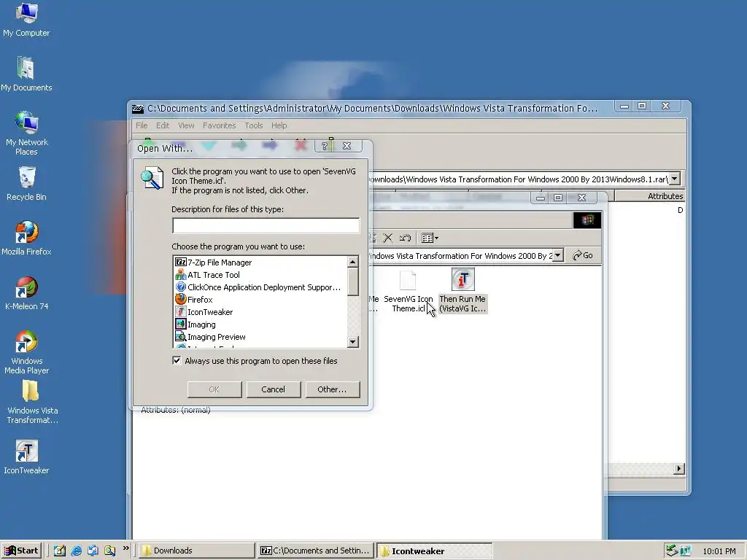The height and width of the screenshot is (560, 747).
Task: Switch to the 7-Zip taskbar button
Action: pos(315,551)
